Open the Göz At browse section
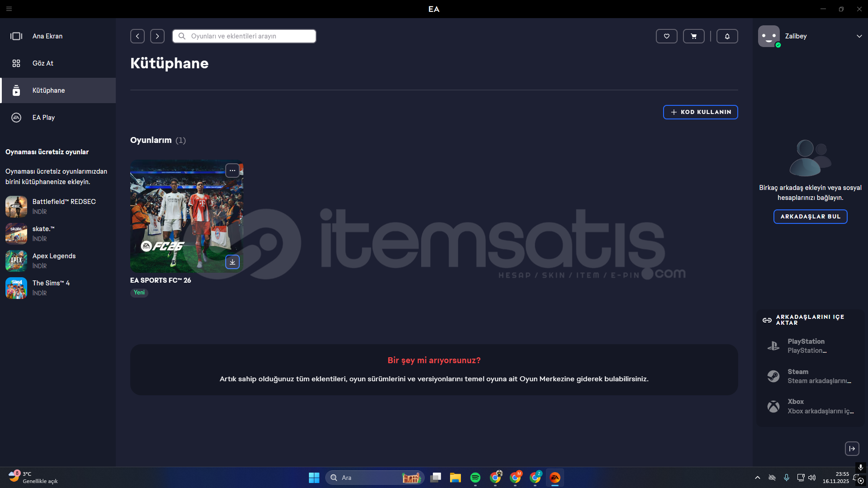 point(58,63)
